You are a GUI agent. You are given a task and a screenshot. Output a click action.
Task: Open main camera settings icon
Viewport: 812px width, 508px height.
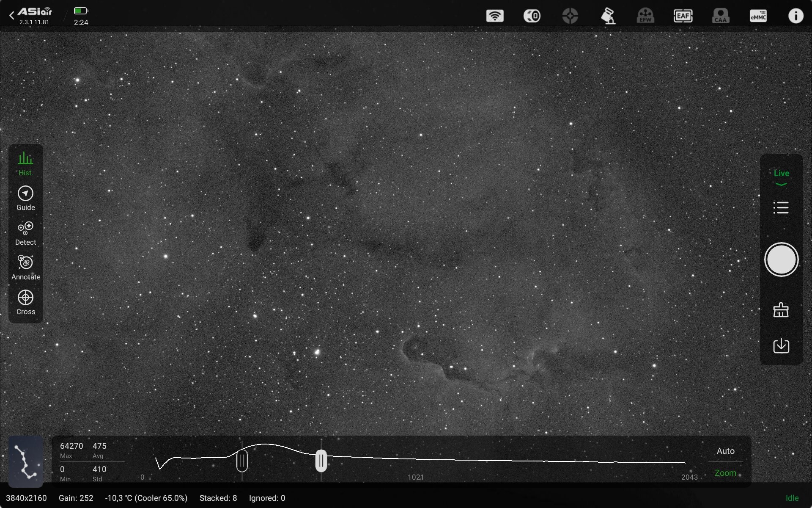(x=532, y=16)
